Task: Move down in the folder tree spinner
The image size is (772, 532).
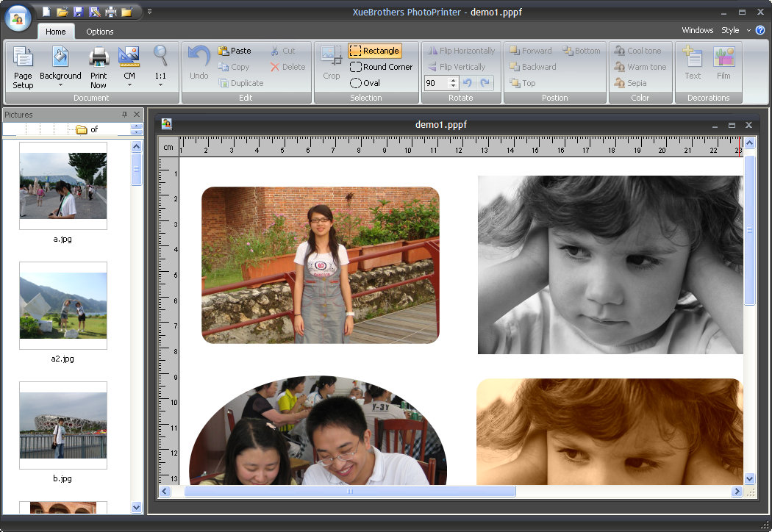Action: coord(136,132)
